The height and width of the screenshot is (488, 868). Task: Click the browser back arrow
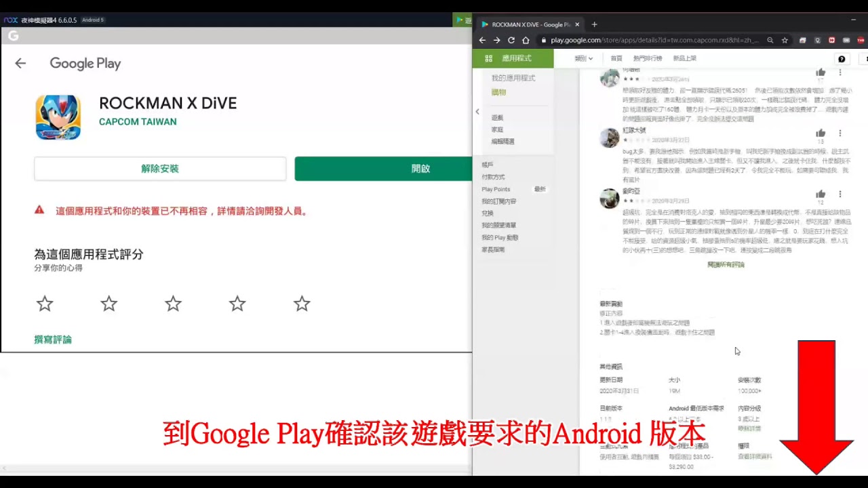(x=482, y=40)
